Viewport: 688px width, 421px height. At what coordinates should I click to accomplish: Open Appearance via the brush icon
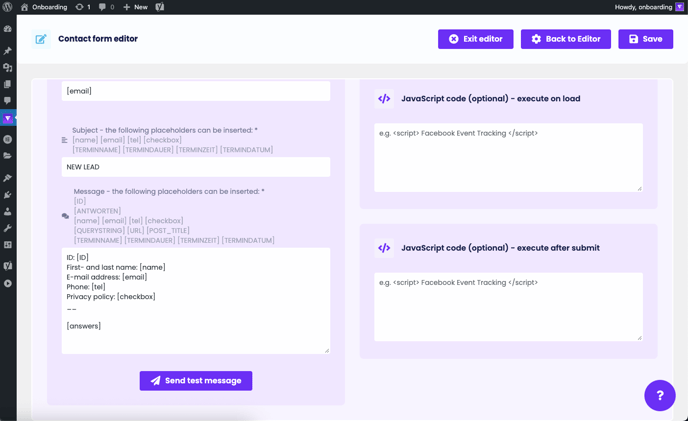coord(7,178)
